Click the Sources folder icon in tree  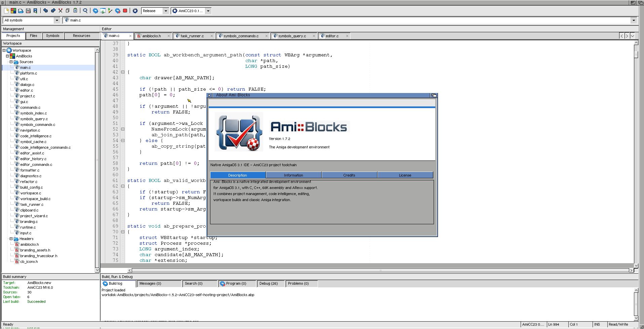tap(16, 62)
